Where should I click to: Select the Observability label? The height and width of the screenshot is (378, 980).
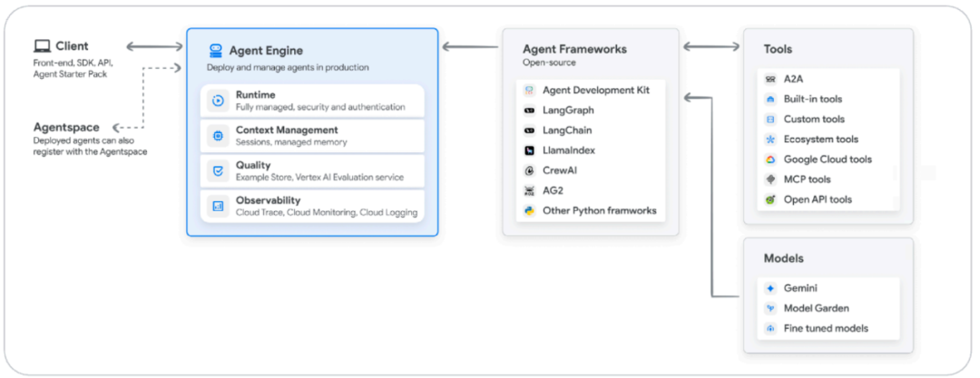pyautogui.click(x=268, y=200)
